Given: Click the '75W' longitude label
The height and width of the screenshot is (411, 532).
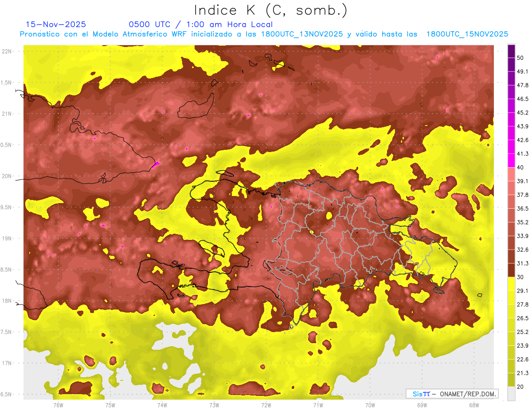Looking at the screenshot, I should (x=110, y=405).
